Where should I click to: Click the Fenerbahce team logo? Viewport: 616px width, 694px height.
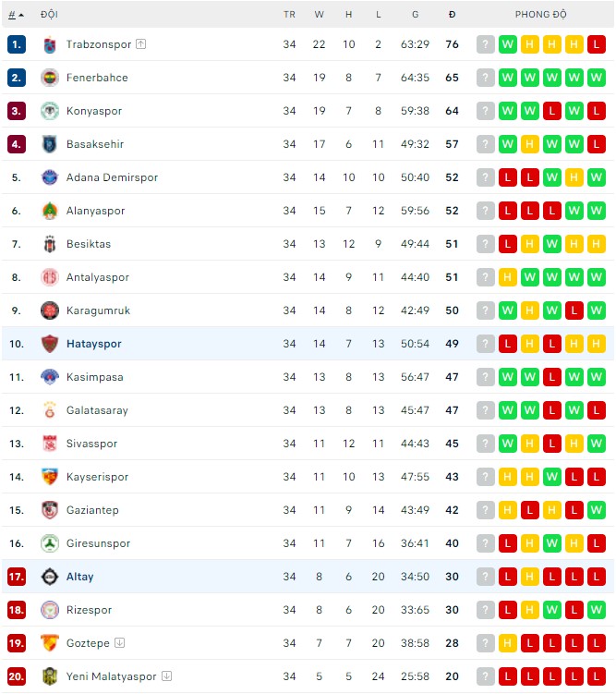click(50, 78)
